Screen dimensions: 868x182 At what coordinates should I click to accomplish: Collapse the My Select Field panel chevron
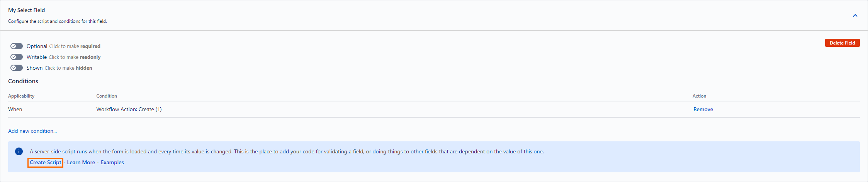pyautogui.click(x=855, y=15)
